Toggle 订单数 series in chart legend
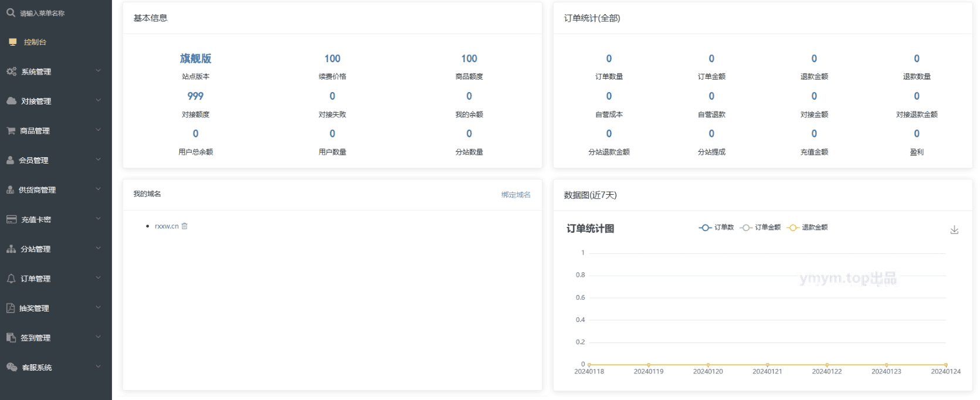The image size is (980, 400). coord(716,228)
